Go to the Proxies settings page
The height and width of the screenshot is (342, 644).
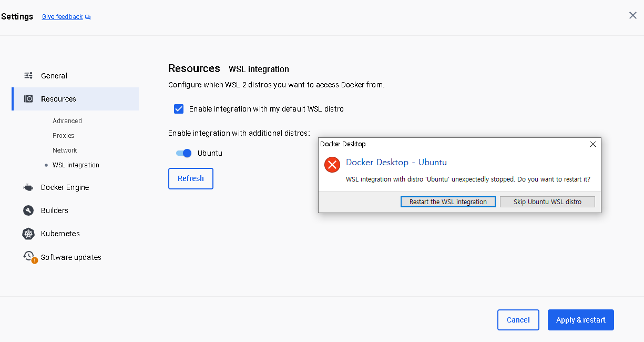click(63, 135)
